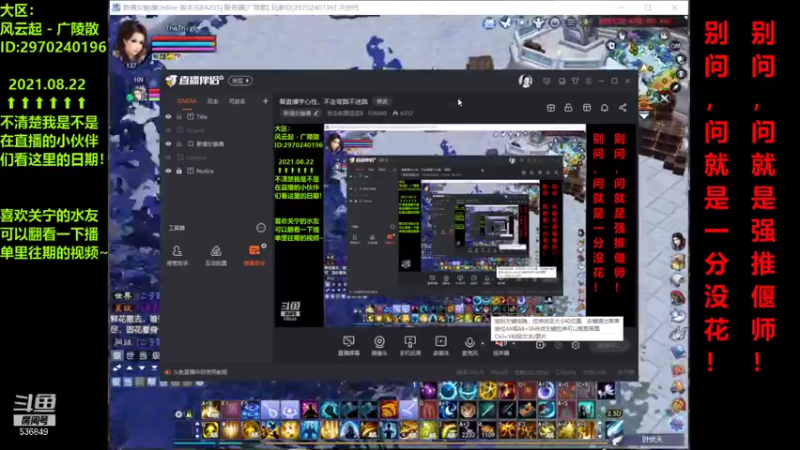Image resolution: width=800 pixels, height=450 pixels.
Task: Hide the Notice layer via eye icon
Action: click(x=168, y=171)
